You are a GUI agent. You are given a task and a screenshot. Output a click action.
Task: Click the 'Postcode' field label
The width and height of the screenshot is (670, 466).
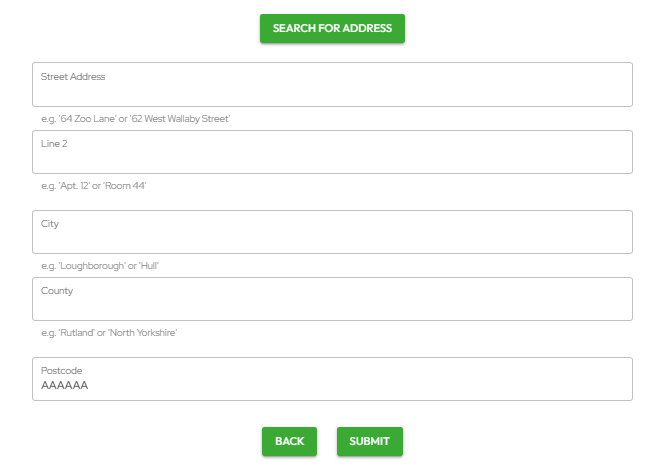pyautogui.click(x=62, y=371)
